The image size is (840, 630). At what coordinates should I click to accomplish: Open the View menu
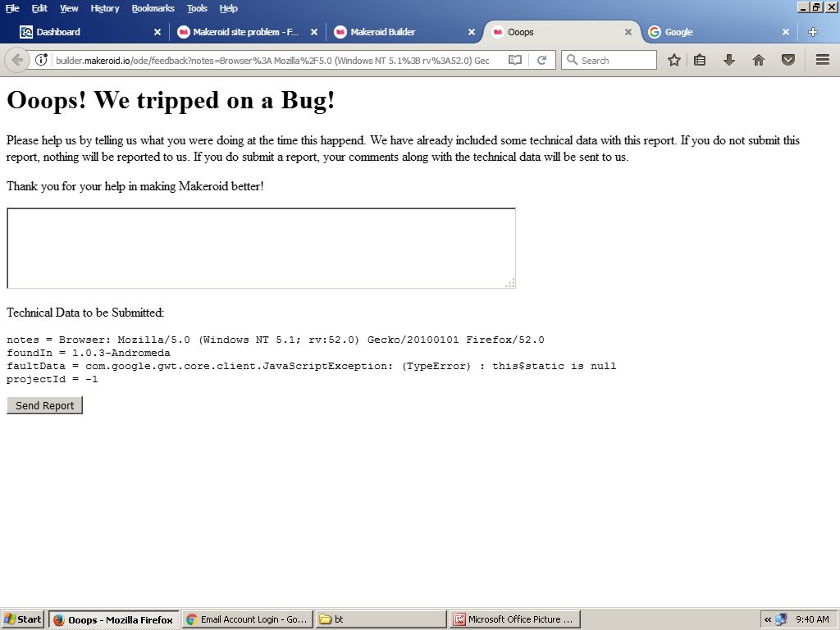pyautogui.click(x=69, y=8)
